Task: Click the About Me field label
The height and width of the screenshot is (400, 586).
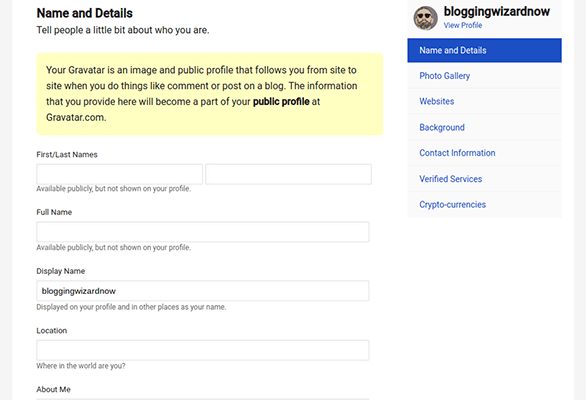Action: 53,390
